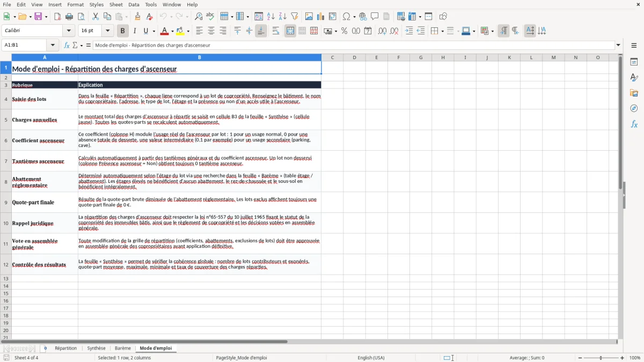
Task: Open the Format menu
Action: point(75,4)
